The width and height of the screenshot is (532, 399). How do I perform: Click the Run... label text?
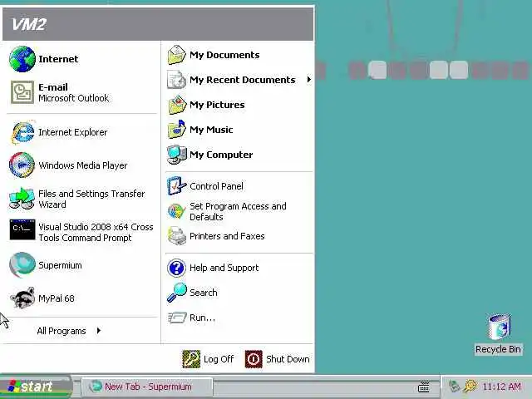click(202, 318)
